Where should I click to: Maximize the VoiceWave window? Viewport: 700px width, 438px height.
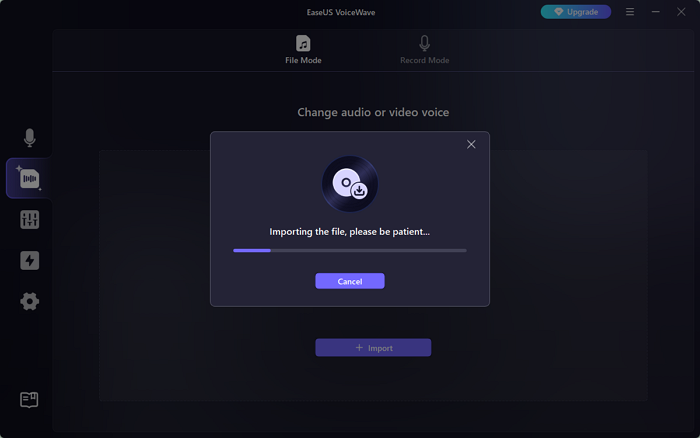click(682, 12)
